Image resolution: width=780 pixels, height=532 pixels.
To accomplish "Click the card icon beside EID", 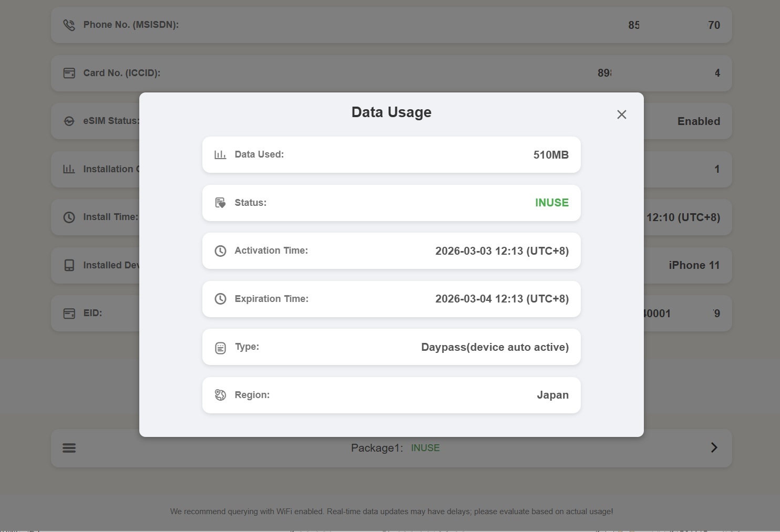I will click(69, 314).
